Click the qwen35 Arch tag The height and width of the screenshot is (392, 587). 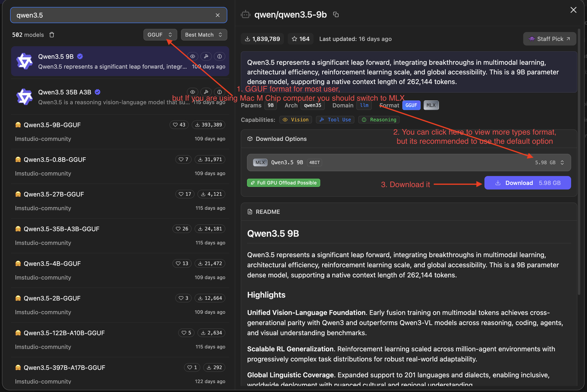point(313,105)
